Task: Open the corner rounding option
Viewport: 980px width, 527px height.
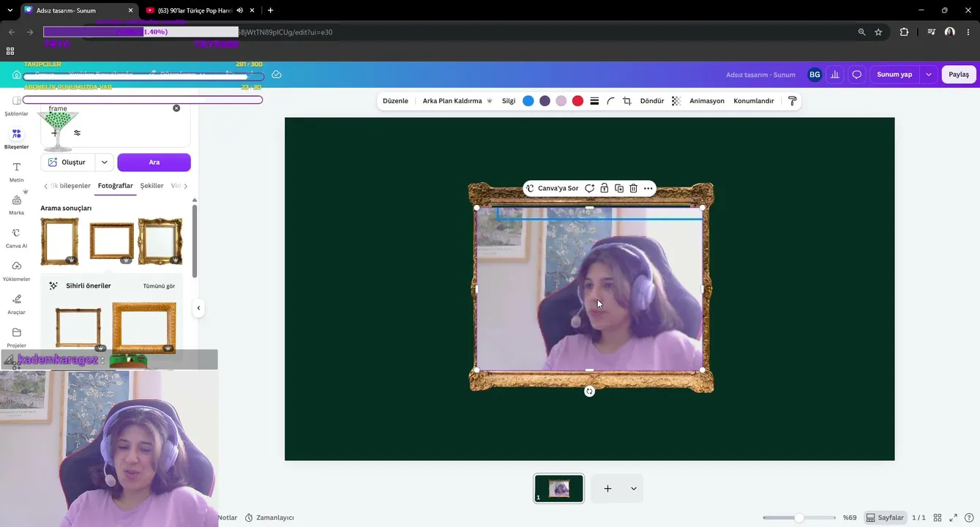Action: pyautogui.click(x=610, y=101)
